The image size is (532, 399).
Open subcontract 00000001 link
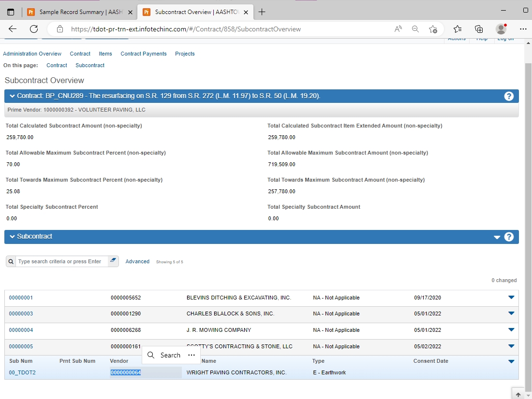tap(21, 298)
